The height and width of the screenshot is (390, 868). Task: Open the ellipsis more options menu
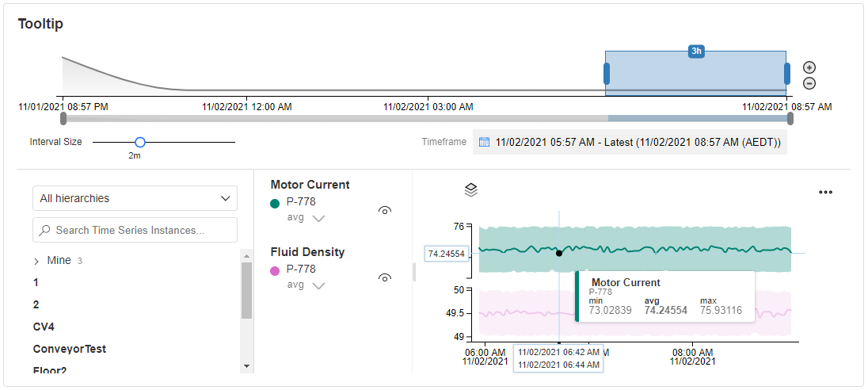click(825, 193)
